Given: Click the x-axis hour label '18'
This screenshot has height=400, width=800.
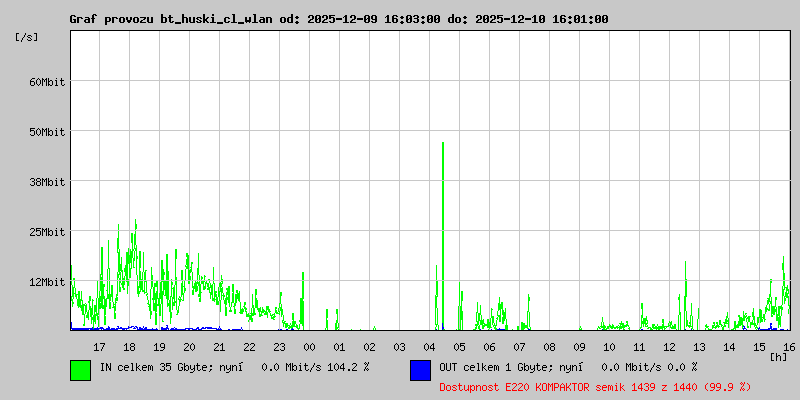Looking at the screenshot, I should (x=130, y=347).
